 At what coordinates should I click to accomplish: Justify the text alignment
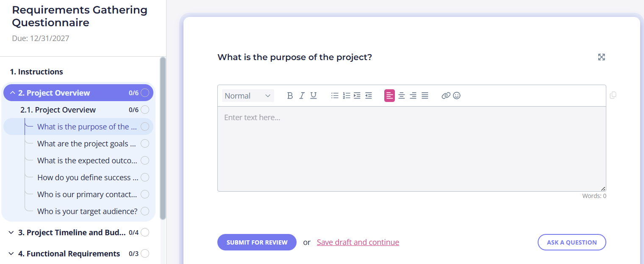point(425,96)
